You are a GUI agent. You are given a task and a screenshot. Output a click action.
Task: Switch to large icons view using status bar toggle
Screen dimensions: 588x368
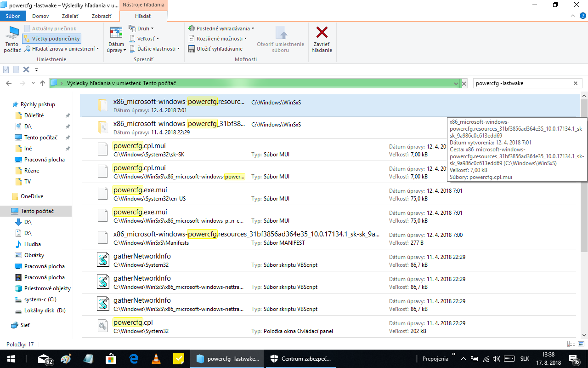tap(581, 344)
